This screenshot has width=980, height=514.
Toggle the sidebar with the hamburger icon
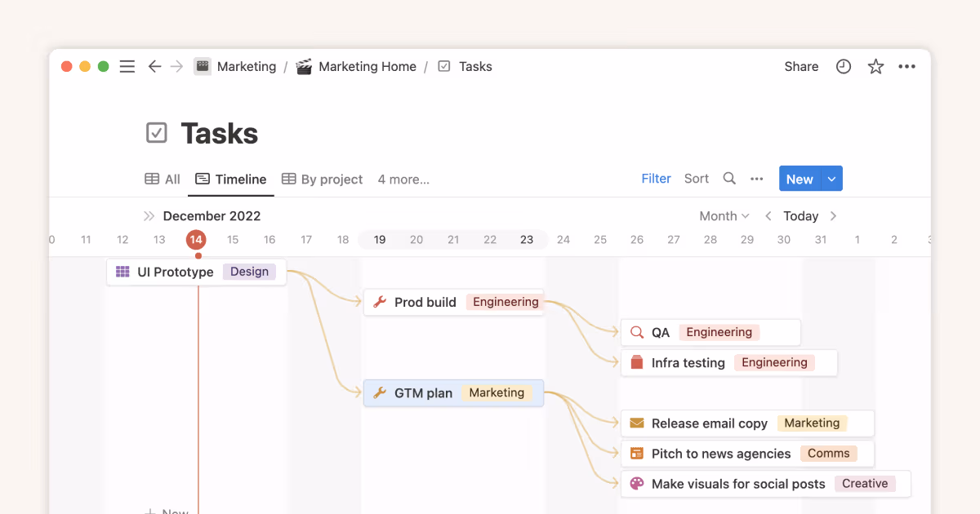tap(127, 66)
